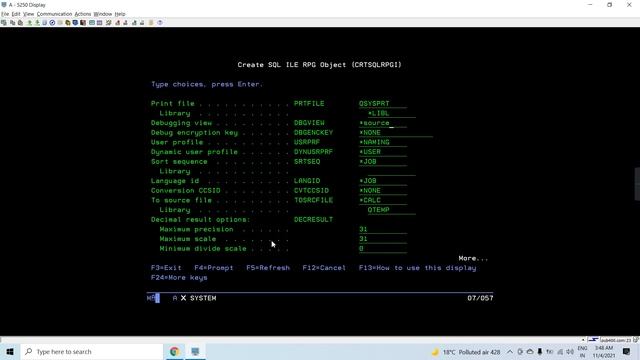Screen dimensions: 640x360
Task: Click the Debugging view *source field
Action: [x=382, y=123]
